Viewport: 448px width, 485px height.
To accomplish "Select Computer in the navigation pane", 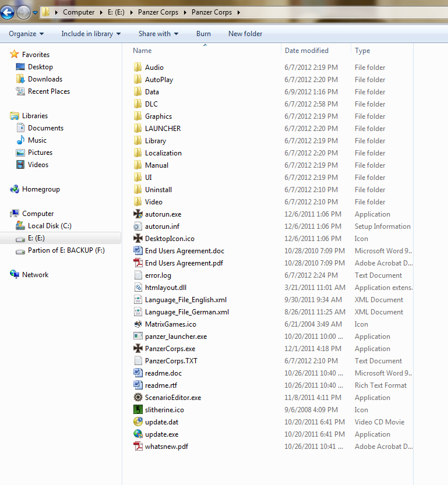I will coord(38,214).
